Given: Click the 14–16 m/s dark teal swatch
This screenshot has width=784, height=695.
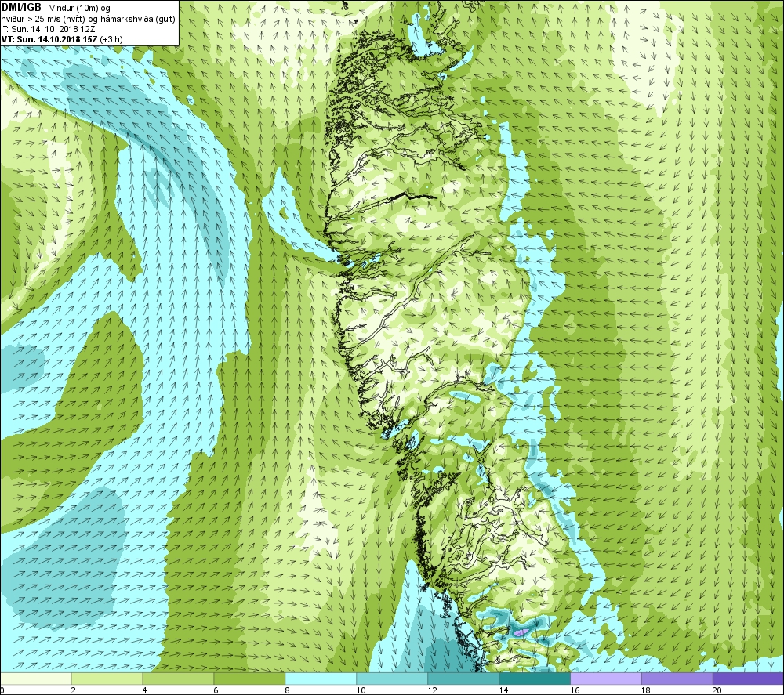Looking at the screenshot, I should coord(535,679).
